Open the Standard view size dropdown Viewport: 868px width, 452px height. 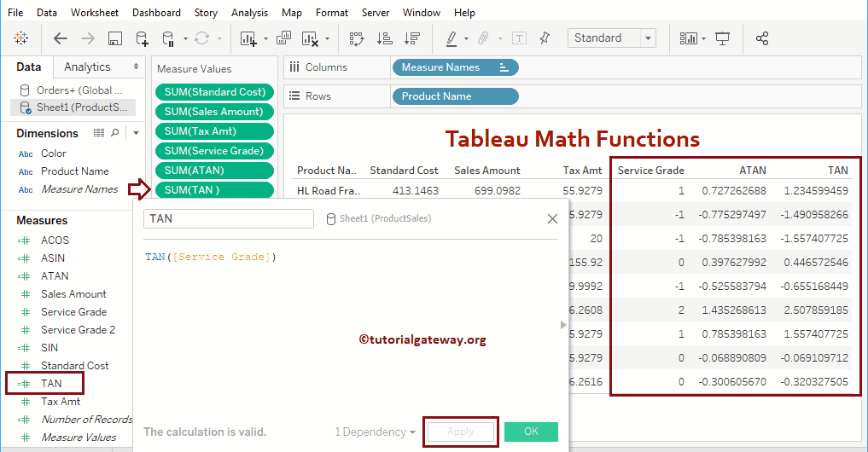(649, 38)
